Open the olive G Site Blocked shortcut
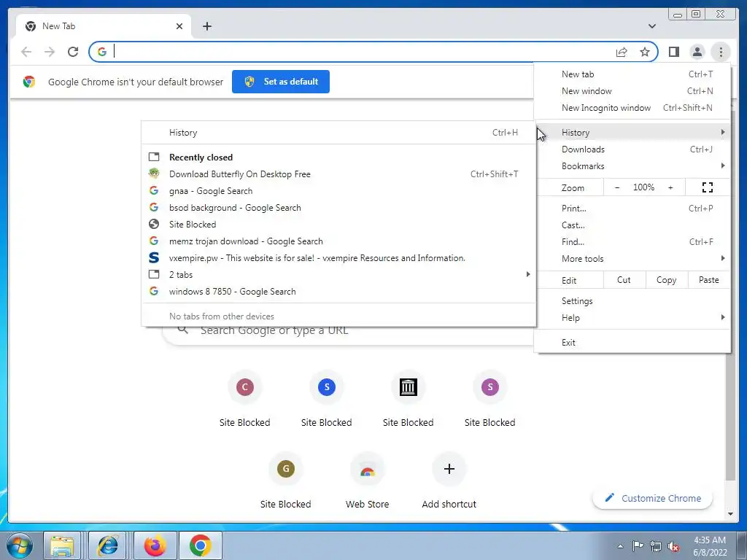The height and width of the screenshot is (560, 747). (x=286, y=469)
